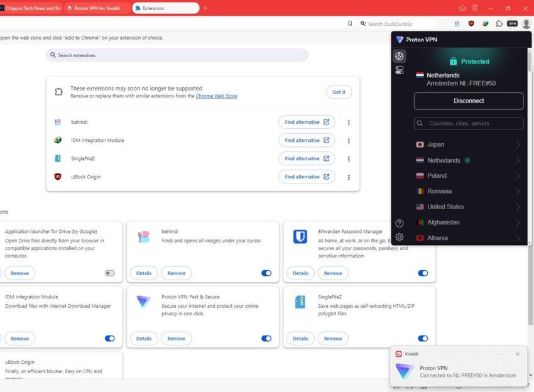This screenshot has width=534, height=392.
Task: Open more options menu for behind! row
Action: [349, 122]
